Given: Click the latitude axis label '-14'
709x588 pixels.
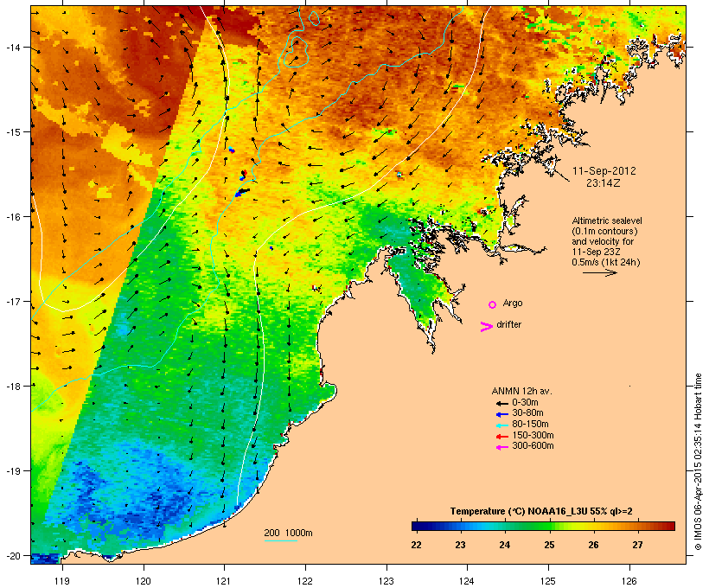Looking at the screenshot, I should [12, 47].
